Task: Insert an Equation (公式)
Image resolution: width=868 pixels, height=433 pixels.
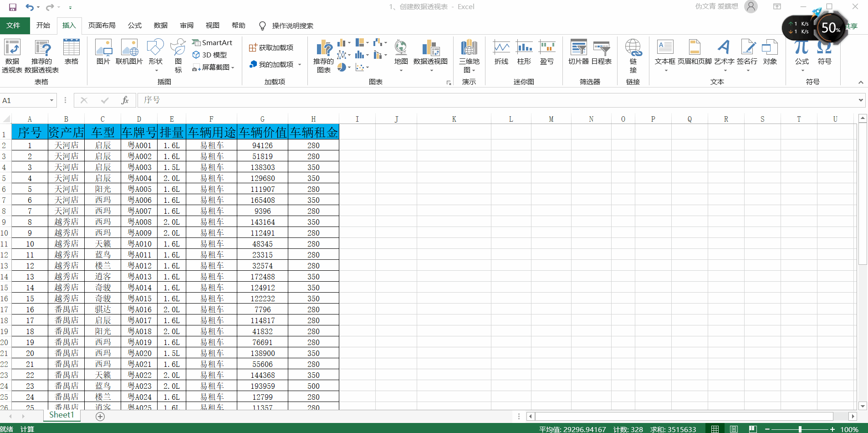Action: click(x=802, y=57)
